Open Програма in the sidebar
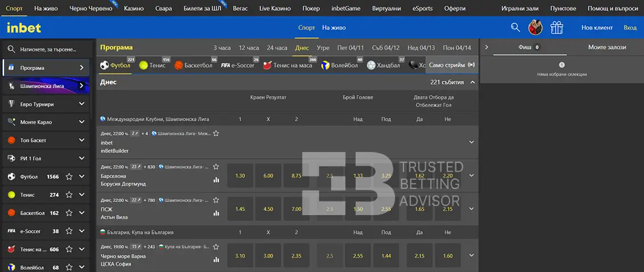Image resolution: width=644 pixels, height=272 pixels. coord(46,68)
